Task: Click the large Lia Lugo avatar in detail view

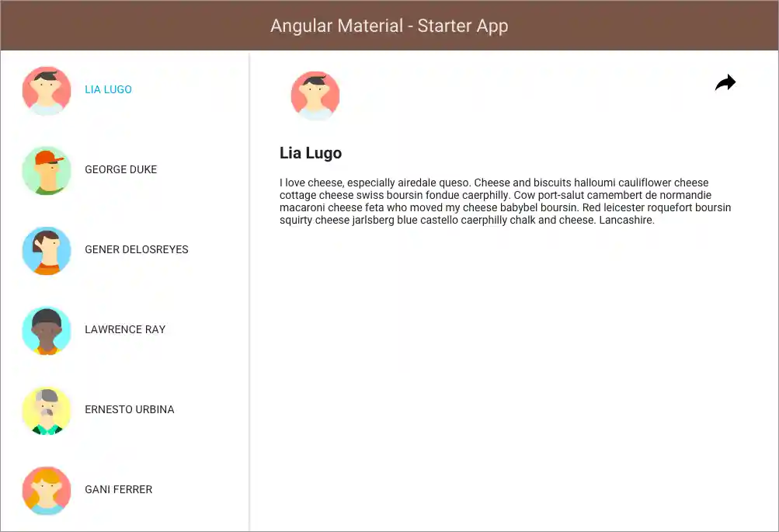Action: click(x=315, y=96)
